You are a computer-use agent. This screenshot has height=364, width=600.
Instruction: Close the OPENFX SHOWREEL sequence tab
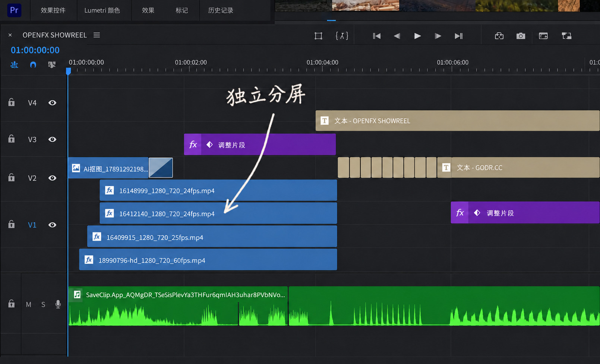[10, 35]
